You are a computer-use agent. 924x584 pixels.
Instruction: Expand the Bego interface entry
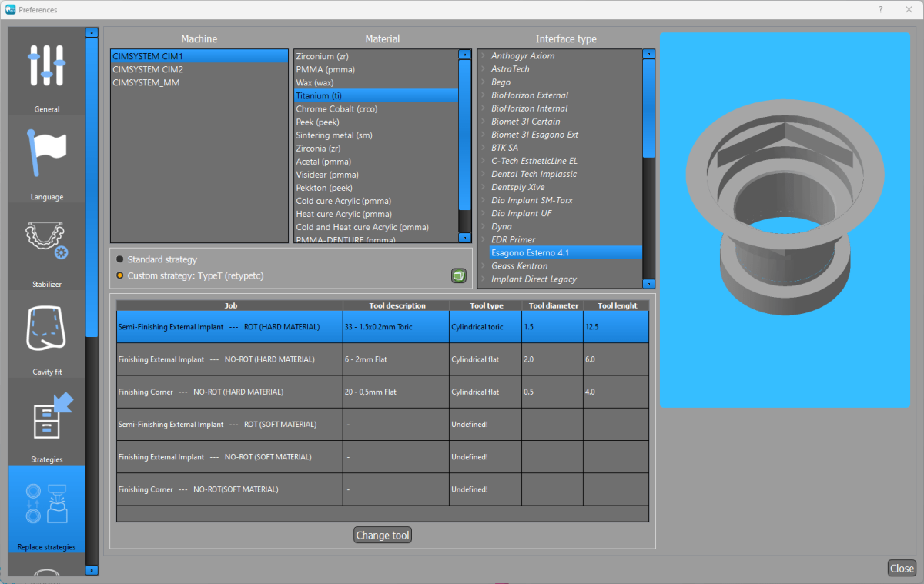point(483,82)
